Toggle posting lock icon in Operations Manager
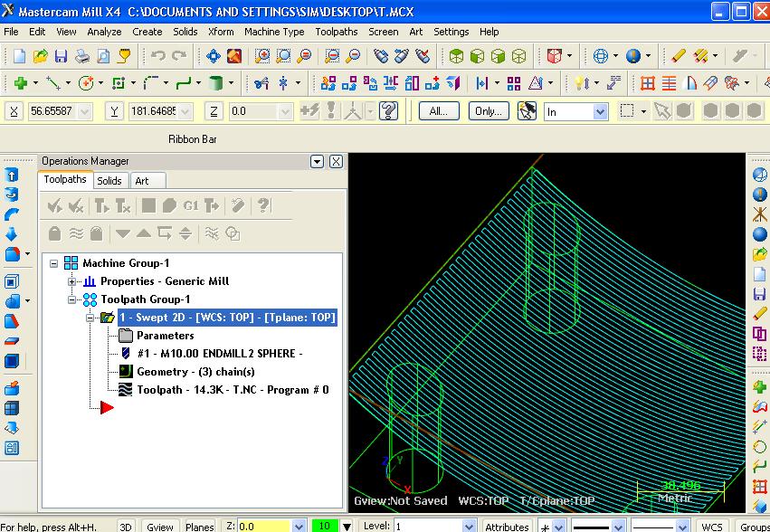Screen dimensions: 770x532 [x=96, y=233]
